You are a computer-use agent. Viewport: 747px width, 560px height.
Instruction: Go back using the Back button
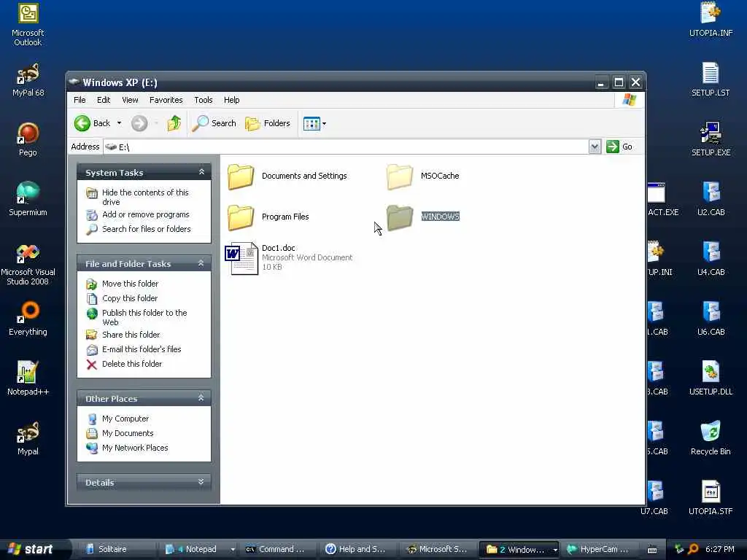[x=93, y=123]
